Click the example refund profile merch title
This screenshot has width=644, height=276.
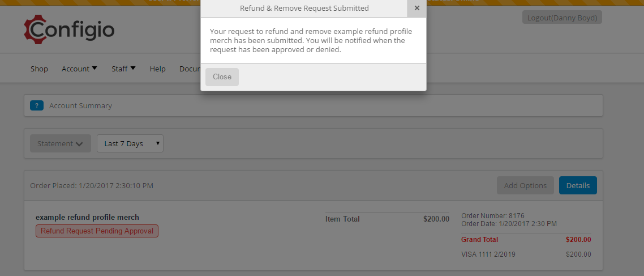coord(88,217)
